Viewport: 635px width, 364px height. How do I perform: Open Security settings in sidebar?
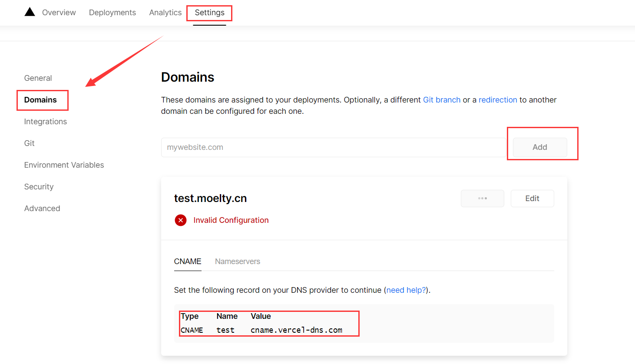[39, 187]
